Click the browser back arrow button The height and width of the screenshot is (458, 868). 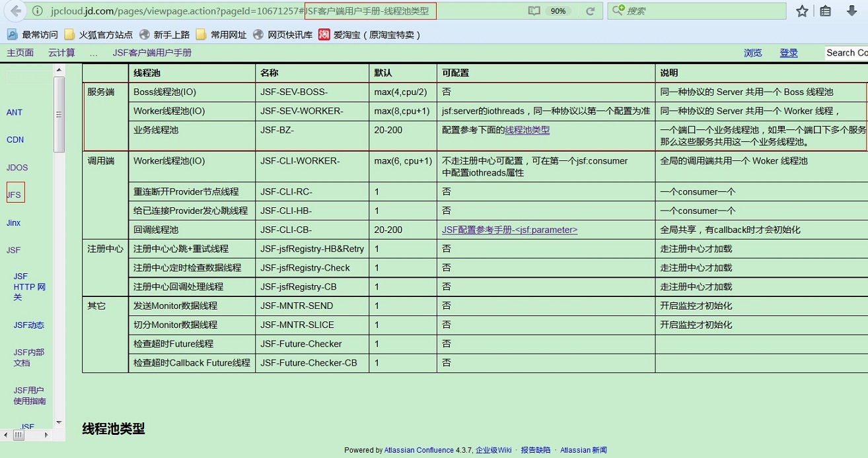coord(15,11)
